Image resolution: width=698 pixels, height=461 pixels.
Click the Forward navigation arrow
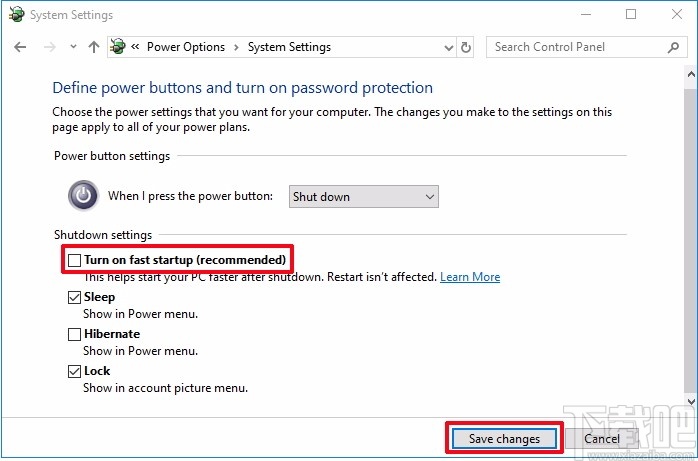pyautogui.click(x=49, y=47)
